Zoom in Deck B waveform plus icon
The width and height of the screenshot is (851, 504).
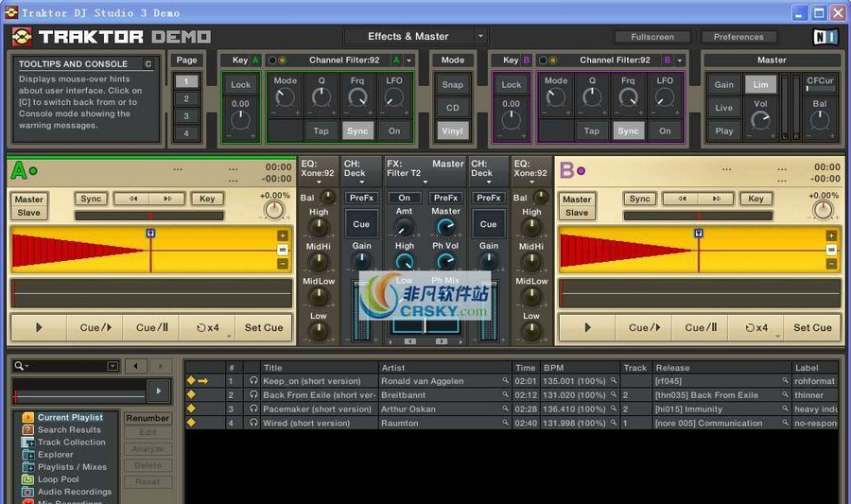(x=831, y=235)
